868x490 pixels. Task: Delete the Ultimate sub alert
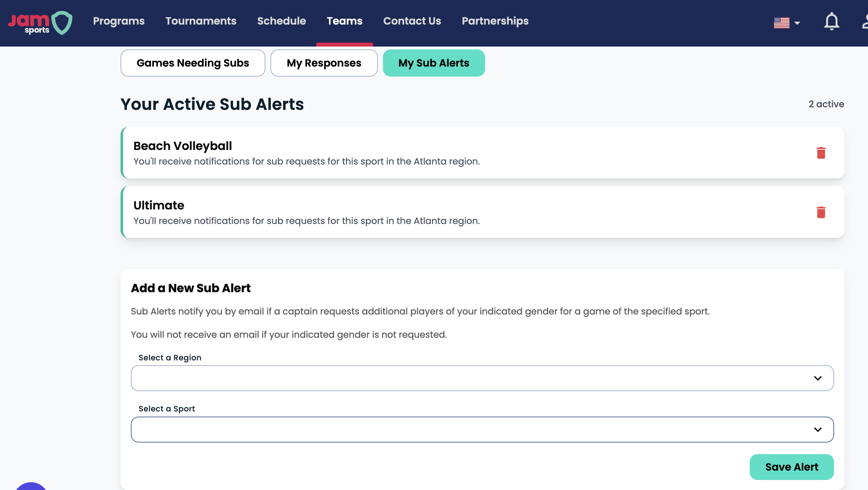click(821, 212)
